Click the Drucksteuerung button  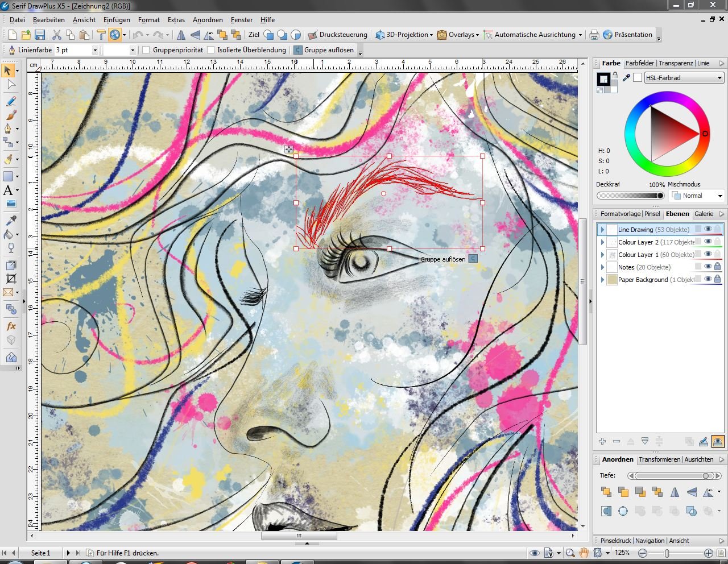click(x=338, y=35)
